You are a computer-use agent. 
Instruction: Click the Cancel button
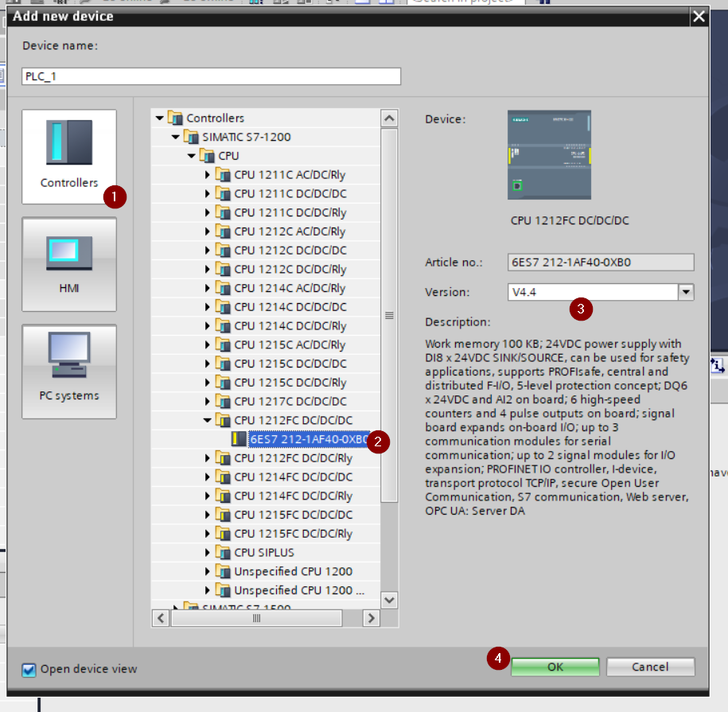(651, 667)
